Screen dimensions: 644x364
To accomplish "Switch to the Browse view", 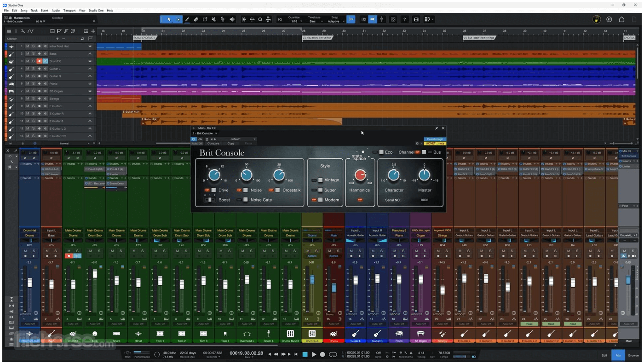I will [x=633, y=355].
